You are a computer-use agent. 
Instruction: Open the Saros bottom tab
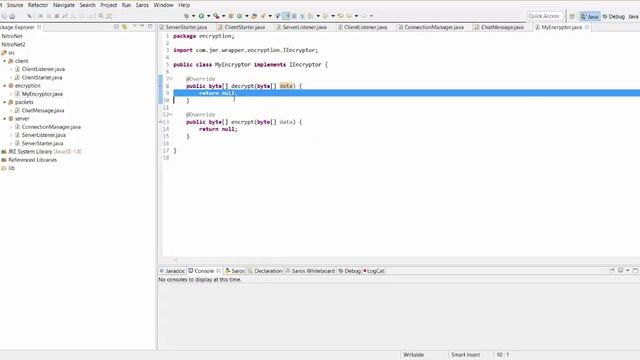235,271
